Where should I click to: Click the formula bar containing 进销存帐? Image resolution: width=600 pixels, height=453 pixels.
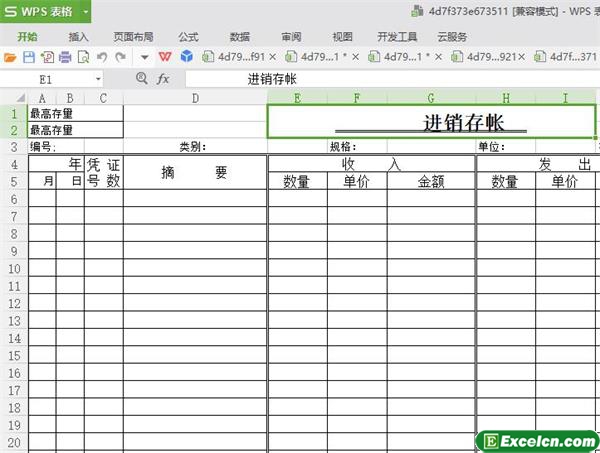(392, 79)
